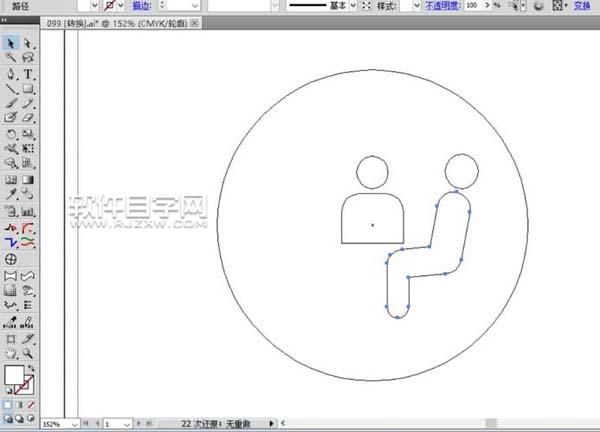Select the Slice (knife) tool
The width and height of the screenshot is (600, 432).
click(x=28, y=339)
